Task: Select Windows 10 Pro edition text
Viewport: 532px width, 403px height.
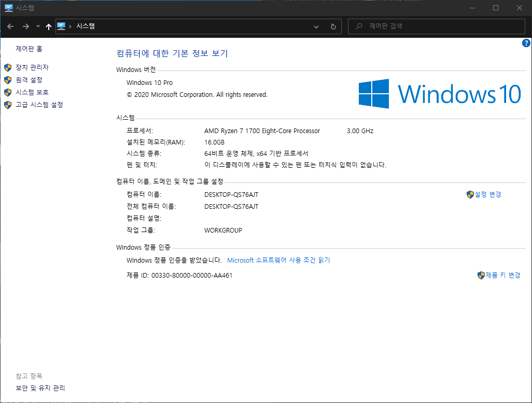Action: tap(150, 83)
